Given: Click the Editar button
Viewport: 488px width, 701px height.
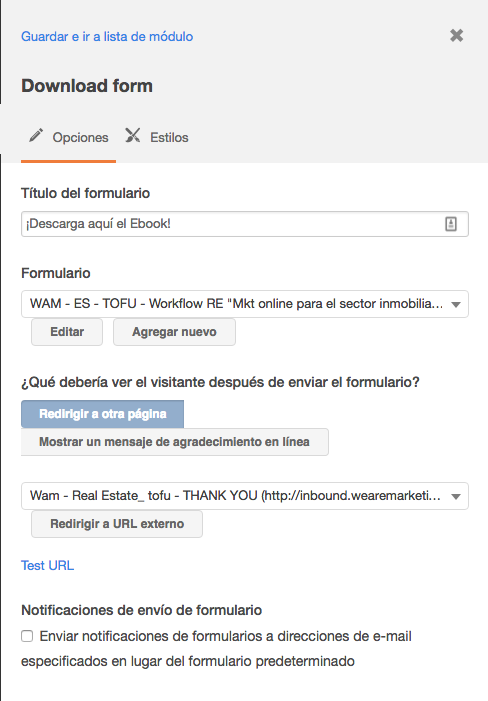Looking at the screenshot, I should click(x=67, y=332).
